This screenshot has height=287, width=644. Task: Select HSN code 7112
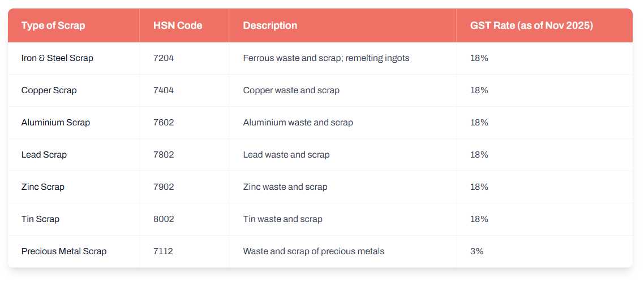[x=163, y=251]
